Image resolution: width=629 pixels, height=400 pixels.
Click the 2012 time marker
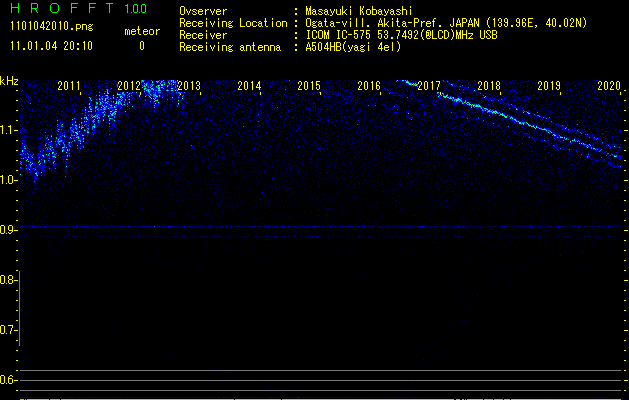coord(129,85)
